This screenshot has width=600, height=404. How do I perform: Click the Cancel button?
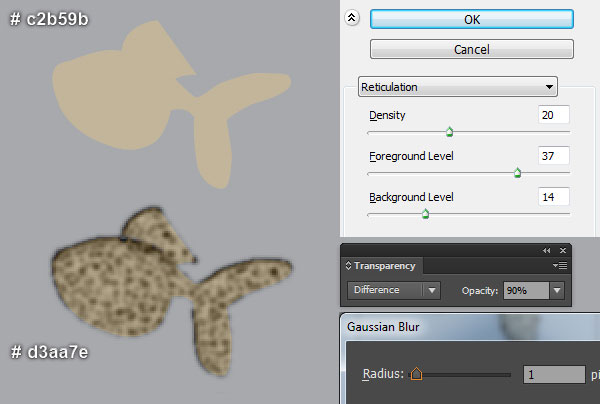tap(471, 49)
